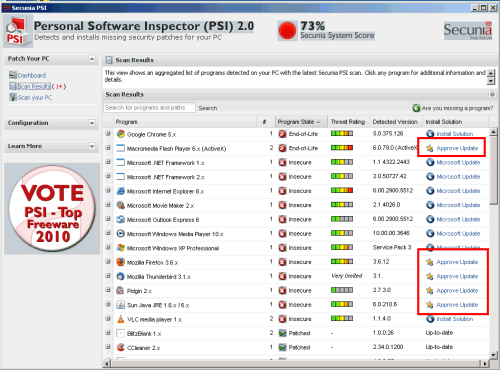Click the VLC media player cone icon
The width and height of the screenshot is (500, 370).
click(120, 319)
